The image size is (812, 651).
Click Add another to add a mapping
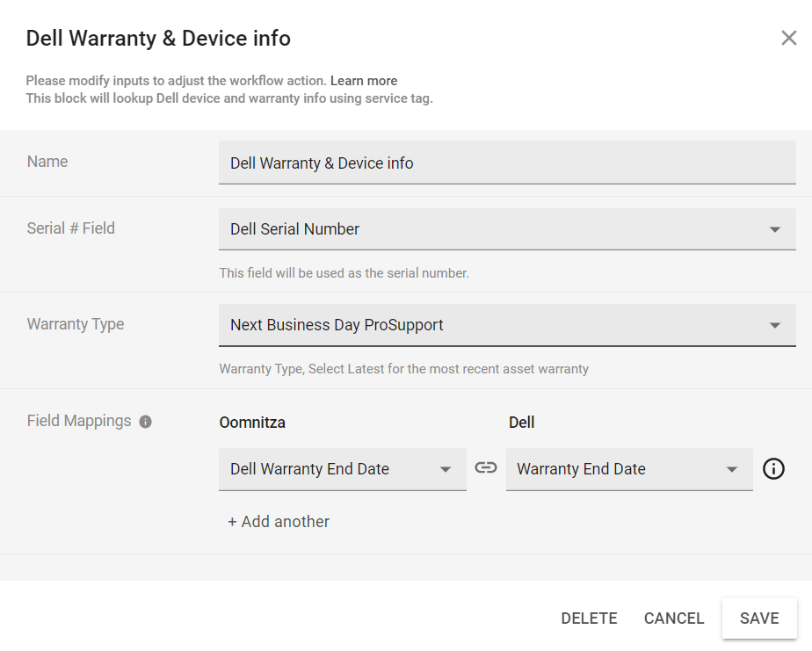(278, 521)
